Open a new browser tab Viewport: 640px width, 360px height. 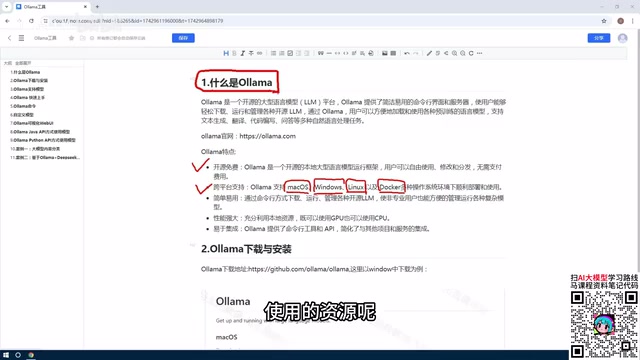pyautogui.click(x=97, y=7)
